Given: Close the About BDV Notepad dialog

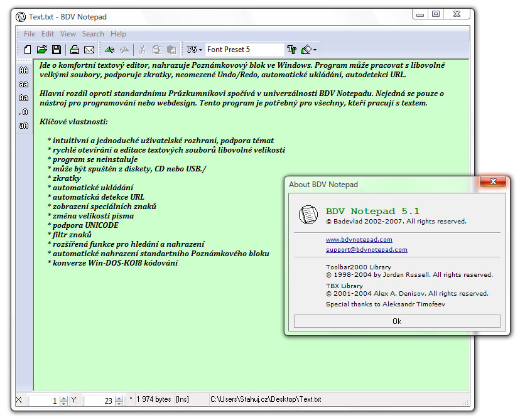Looking at the screenshot, I should coord(493,181).
